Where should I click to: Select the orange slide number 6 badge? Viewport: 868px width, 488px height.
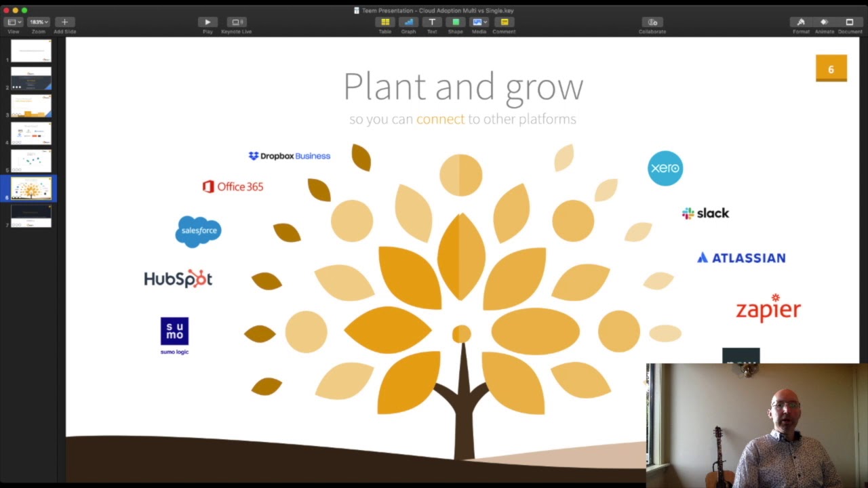tap(831, 68)
